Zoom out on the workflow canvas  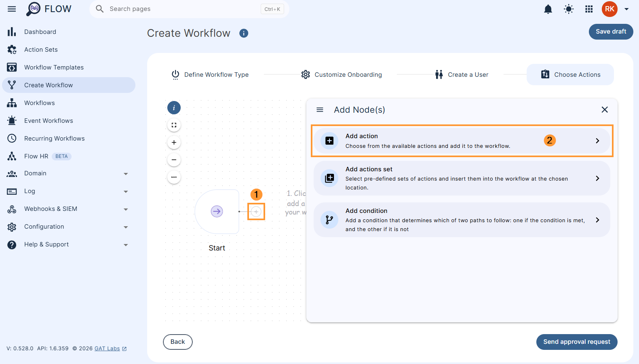174,160
